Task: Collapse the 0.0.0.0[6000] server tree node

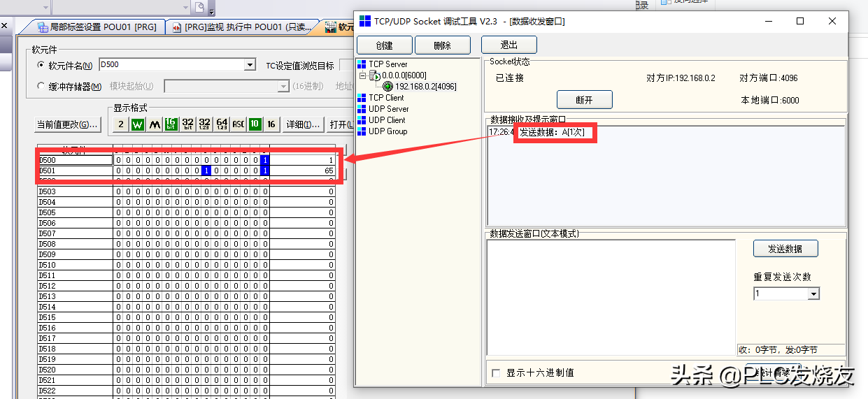Action: coord(363,75)
